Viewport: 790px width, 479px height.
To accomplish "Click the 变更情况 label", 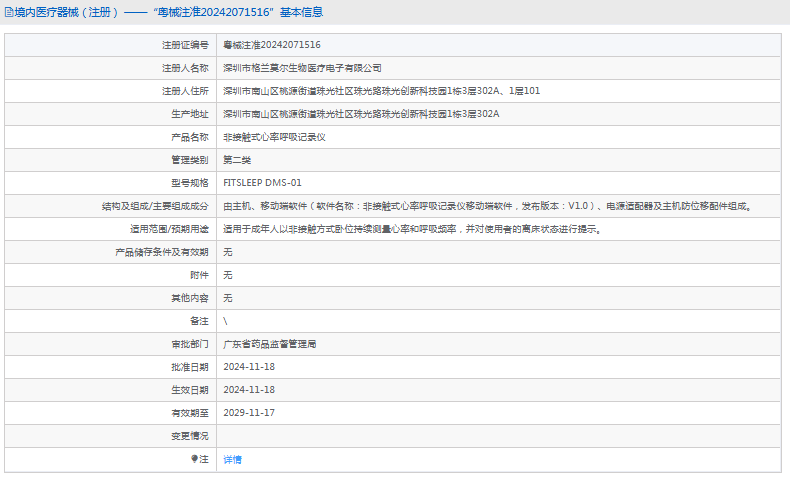I will click(189, 436).
